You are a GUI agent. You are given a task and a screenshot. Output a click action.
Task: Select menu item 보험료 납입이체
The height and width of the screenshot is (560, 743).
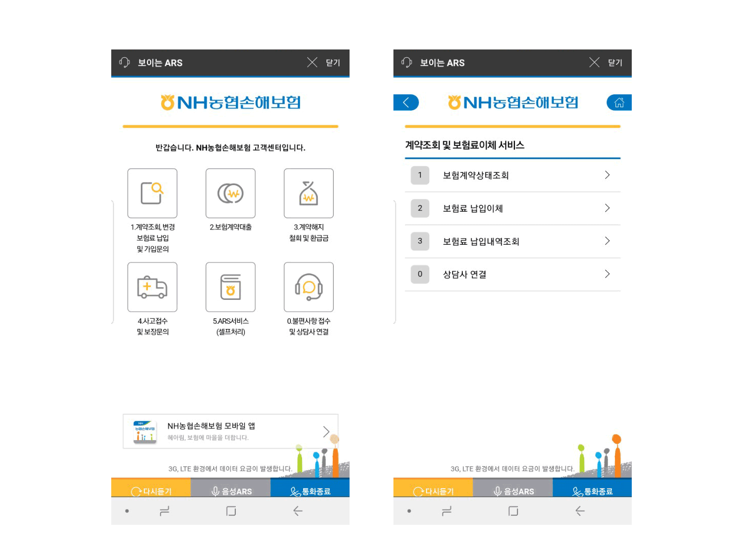513,209
